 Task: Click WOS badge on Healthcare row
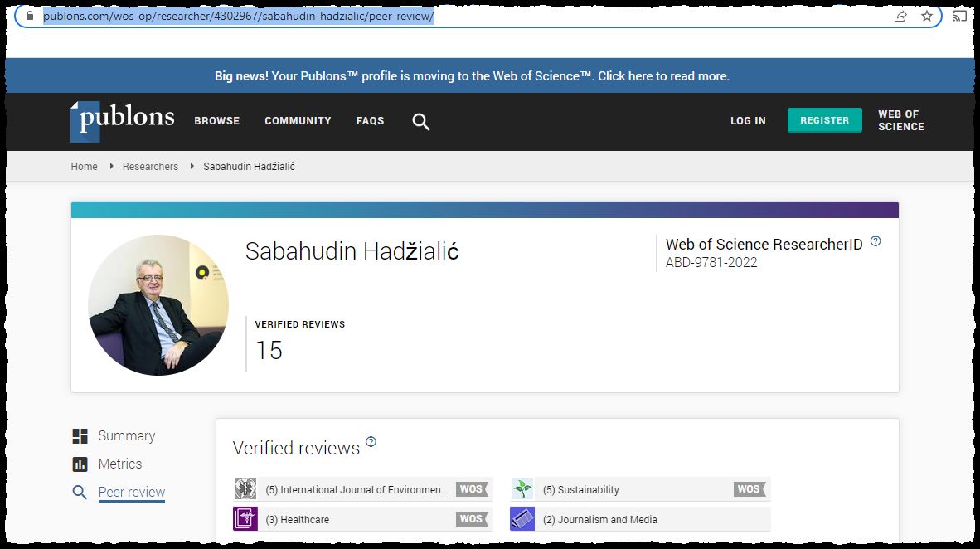pos(472,518)
